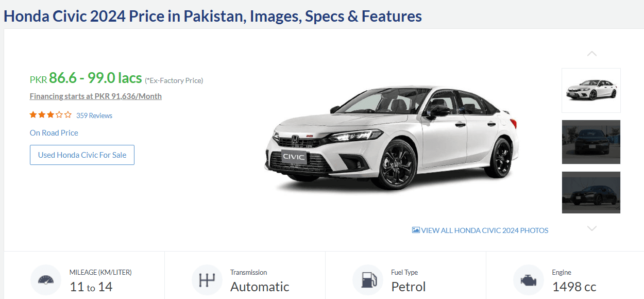Click the fuel pump icon
The width and height of the screenshot is (644, 299).
click(367, 280)
